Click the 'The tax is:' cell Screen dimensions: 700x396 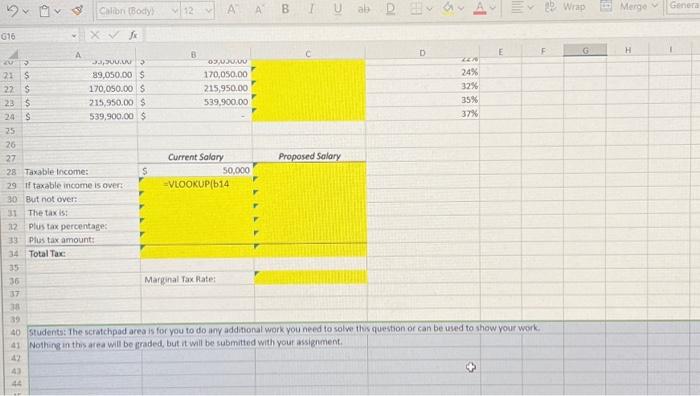pyautogui.click(x=82, y=213)
